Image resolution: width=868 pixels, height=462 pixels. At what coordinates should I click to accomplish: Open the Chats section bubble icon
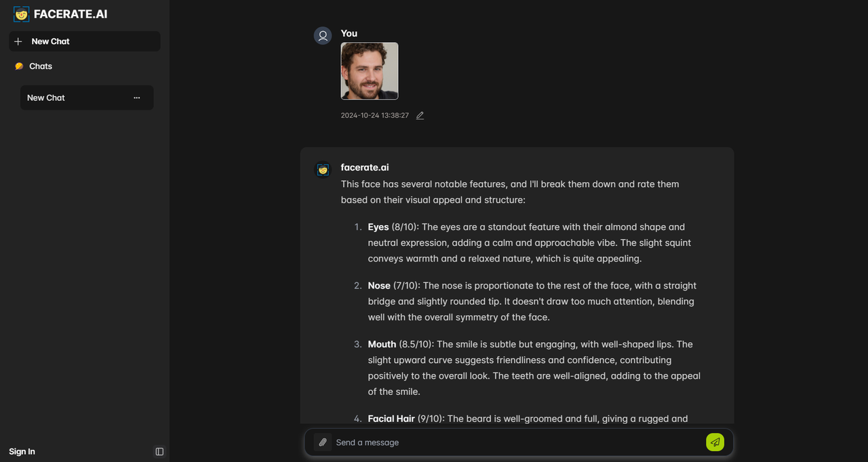19,66
